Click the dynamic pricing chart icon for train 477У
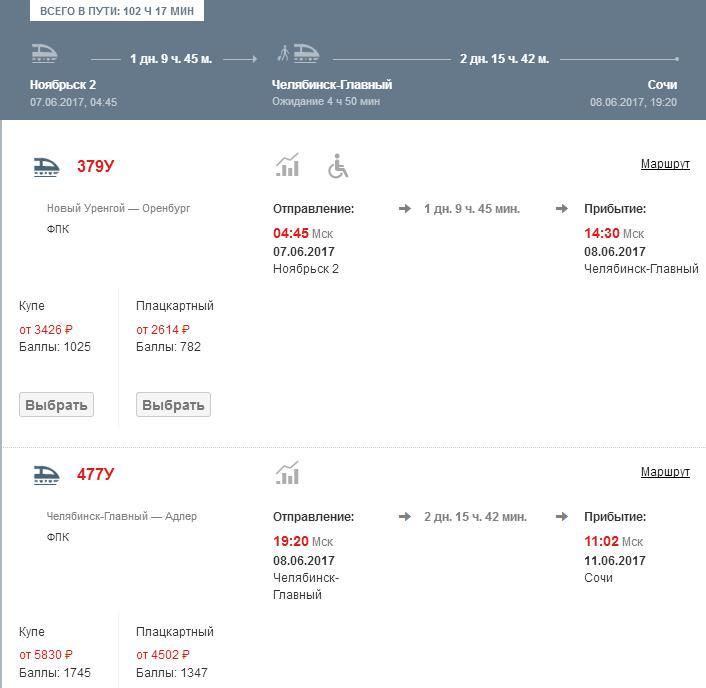The width and height of the screenshot is (706, 688). (287, 473)
